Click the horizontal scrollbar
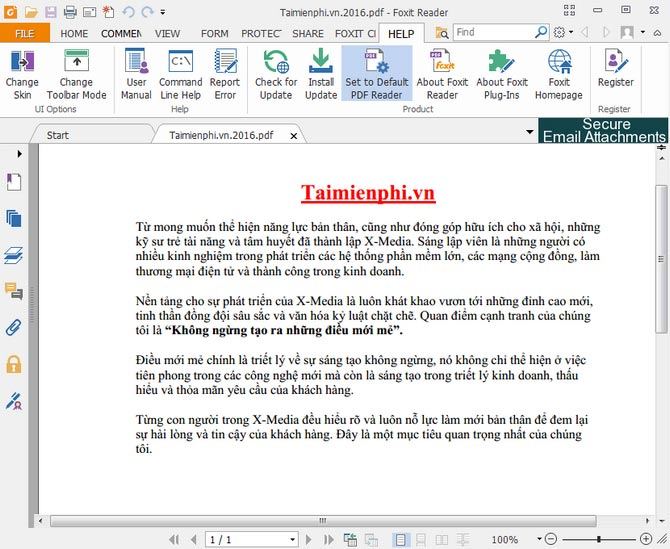The image size is (670, 549). [x=323, y=521]
